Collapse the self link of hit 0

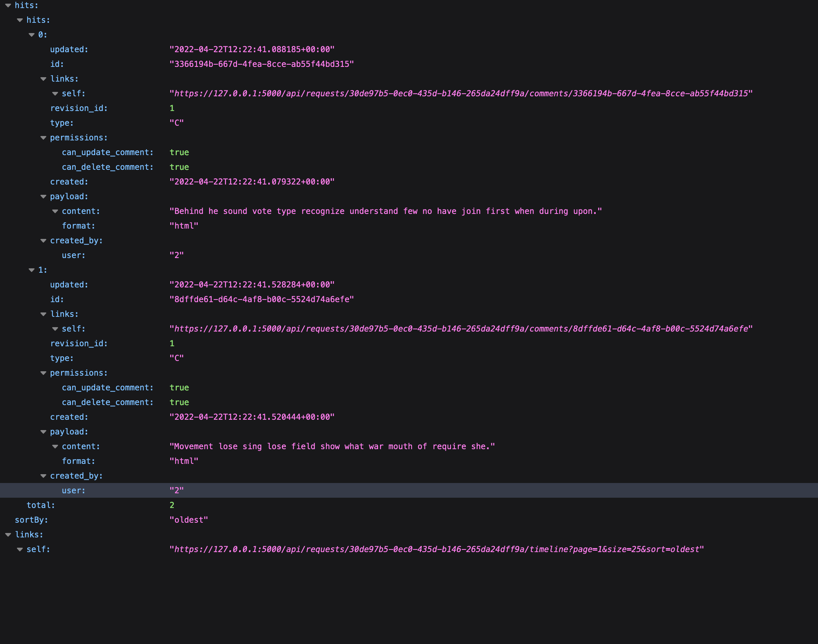[55, 93]
